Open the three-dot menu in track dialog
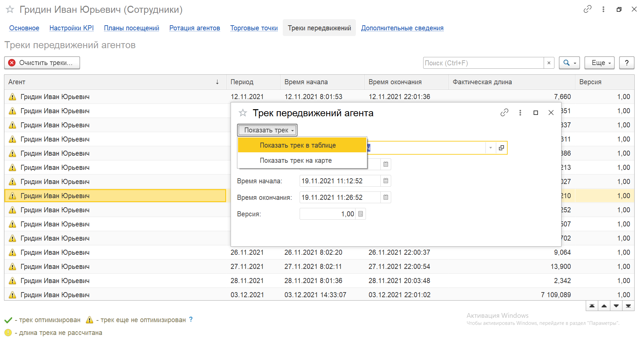Viewport: 644px width, 340px height. click(520, 113)
